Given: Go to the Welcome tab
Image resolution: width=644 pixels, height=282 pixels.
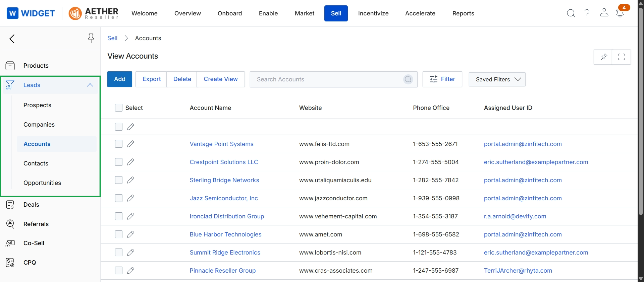Looking at the screenshot, I should point(145,13).
